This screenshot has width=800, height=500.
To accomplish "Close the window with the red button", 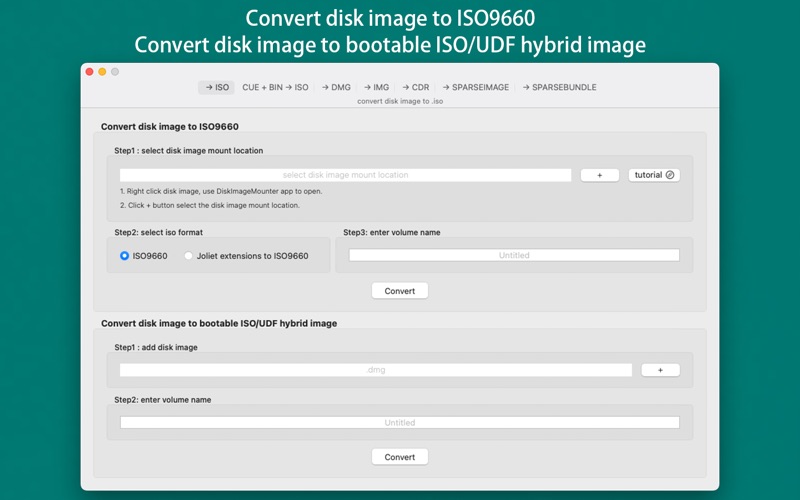I will tap(90, 72).
